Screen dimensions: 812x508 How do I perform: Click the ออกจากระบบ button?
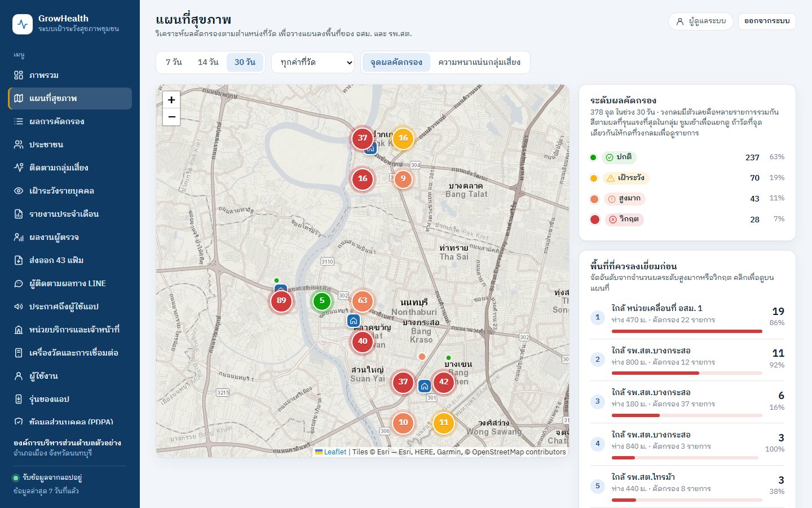(767, 21)
